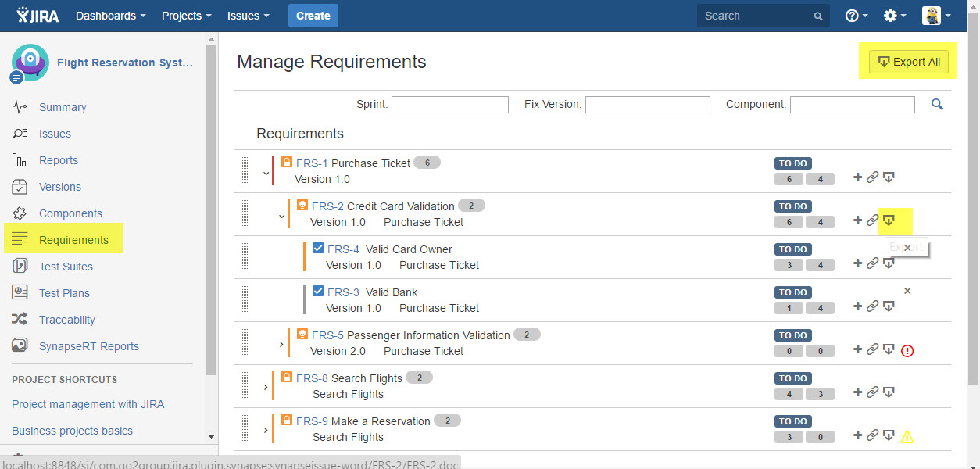
Task: Open Traceability in the sidebar
Action: [x=66, y=320]
